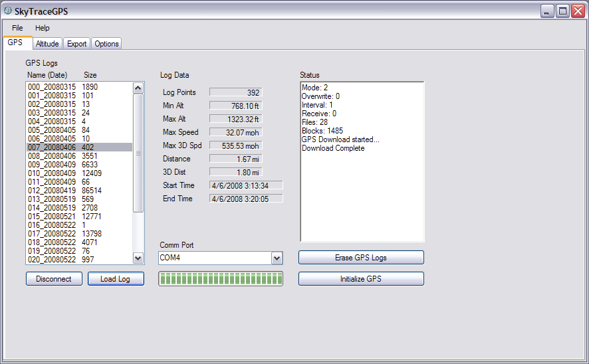Select log 013_20080519 with size 569
The height and width of the screenshot is (364, 589).
point(79,199)
